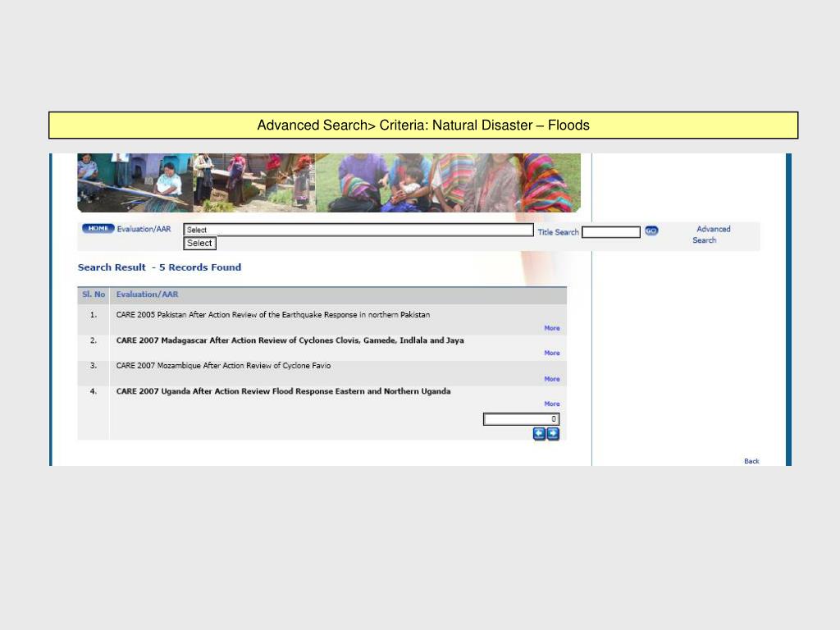Click the 'Search Result - 5 Records Found' heading
Image resolution: width=840 pixels, height=630 pixels.
[x=159, y=267]
